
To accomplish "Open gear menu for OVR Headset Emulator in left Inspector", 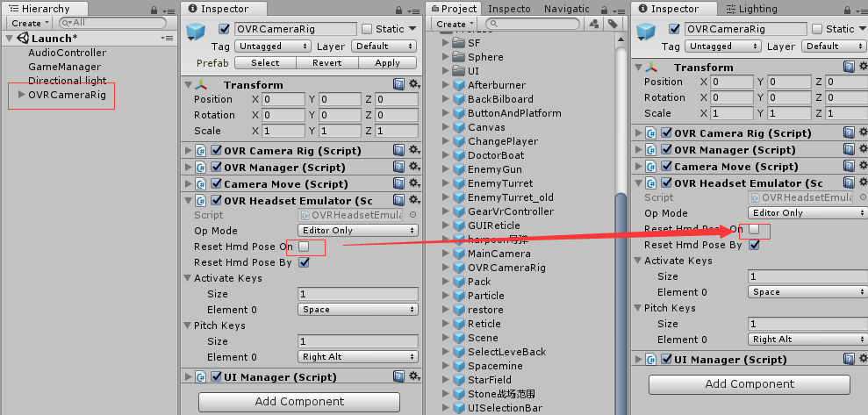I will (414, 200).
